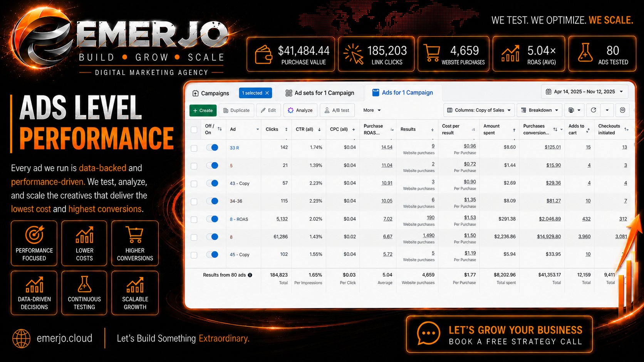
Task: Switch to Ad sets for 1 Campaign tab
Action: (x=320, y=93)
